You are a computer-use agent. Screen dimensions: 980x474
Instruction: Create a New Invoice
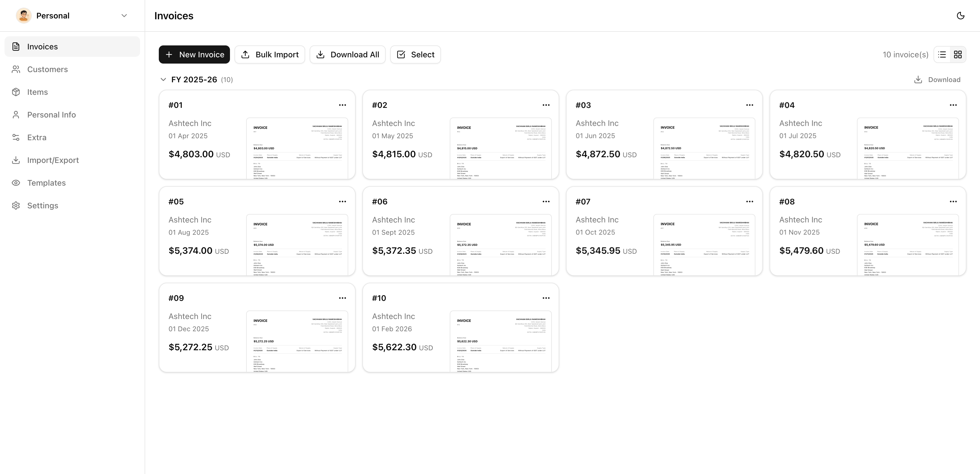(x=194, y=54)
